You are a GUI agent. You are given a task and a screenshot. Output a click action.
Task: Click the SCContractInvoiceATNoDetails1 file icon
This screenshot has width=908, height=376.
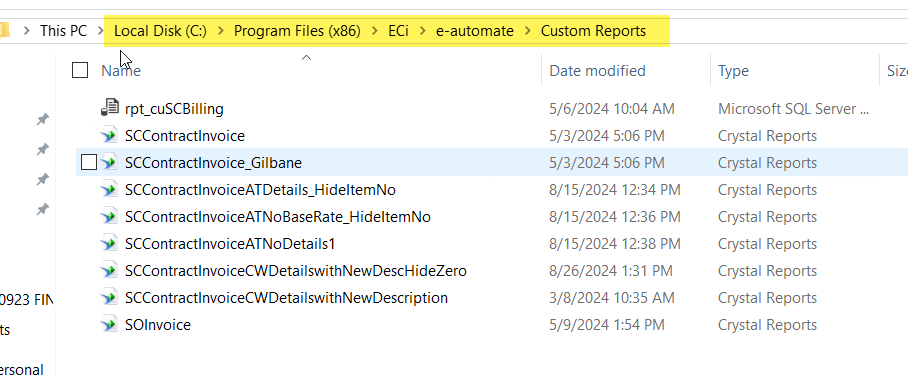click(109, 244)
